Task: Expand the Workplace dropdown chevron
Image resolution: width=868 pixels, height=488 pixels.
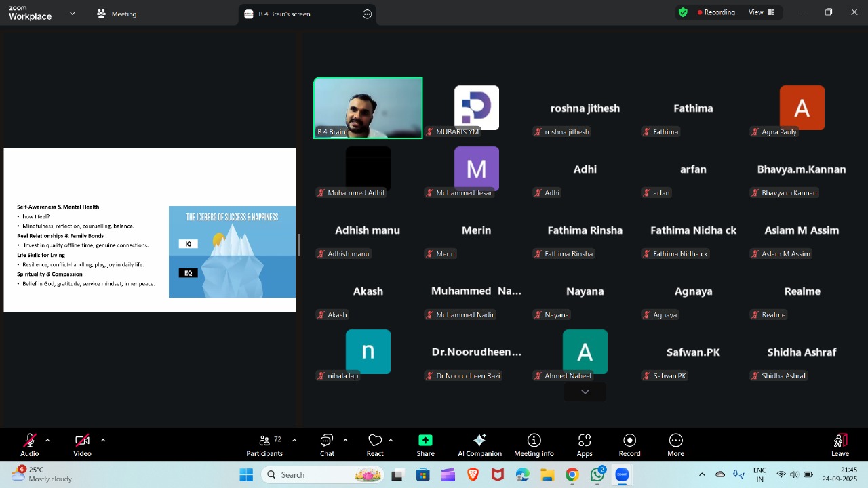Action: pyautogui.click(x=73, y=14)
